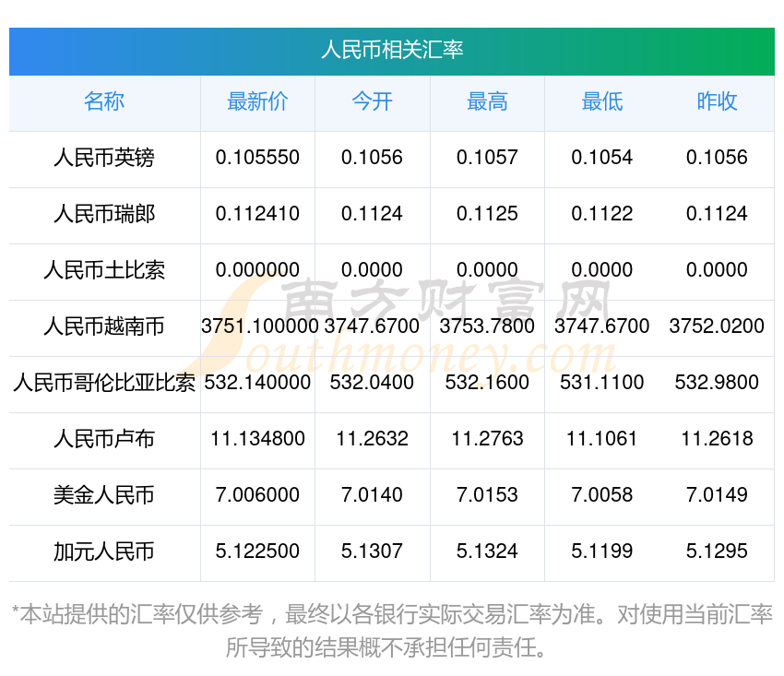The height and width of the screenshot is (676, 784).
Task: Select the 最低 column header
Action: [x=601, y=102]
